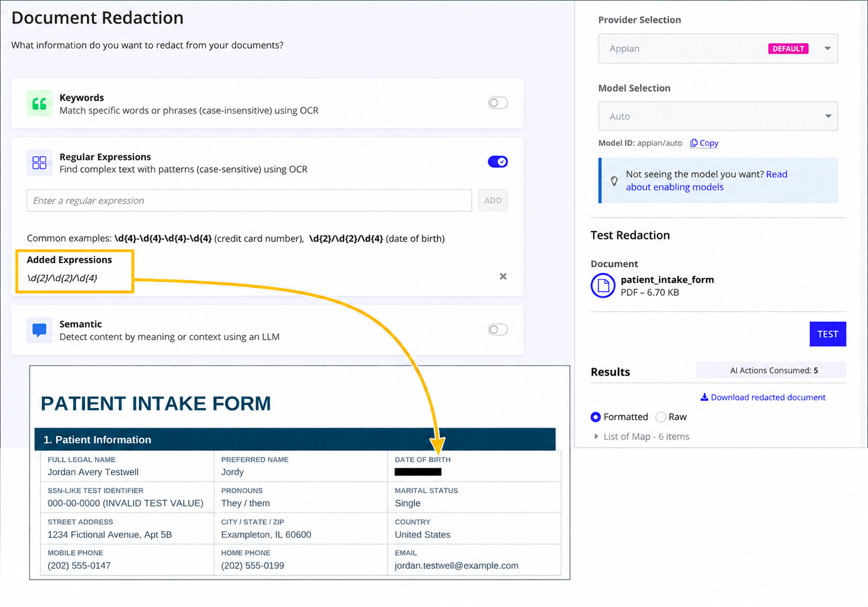Click the TEST button
Viewport: 868px width, 607px height.
(827, 334)
